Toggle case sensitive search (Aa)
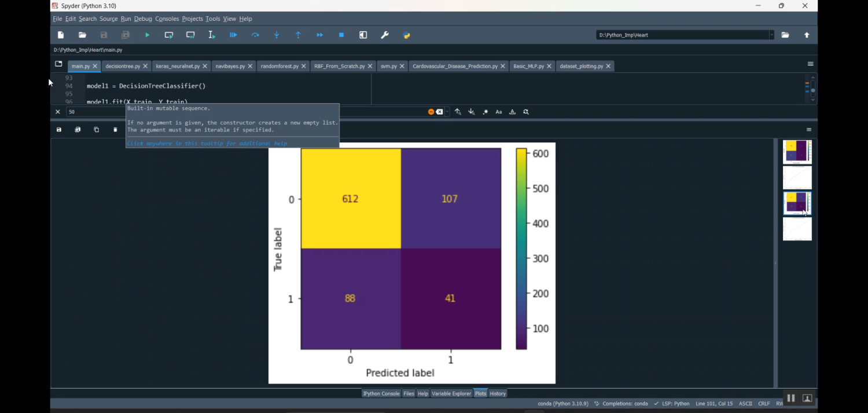 499,112
